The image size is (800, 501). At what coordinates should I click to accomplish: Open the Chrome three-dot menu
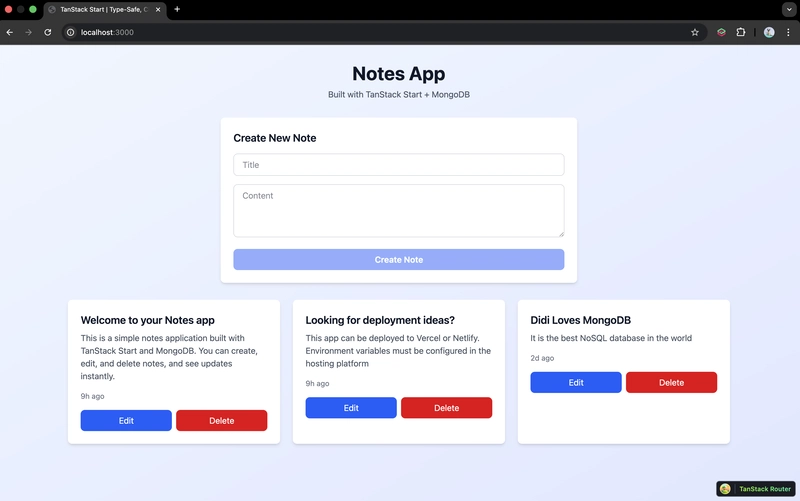[788, 32]
